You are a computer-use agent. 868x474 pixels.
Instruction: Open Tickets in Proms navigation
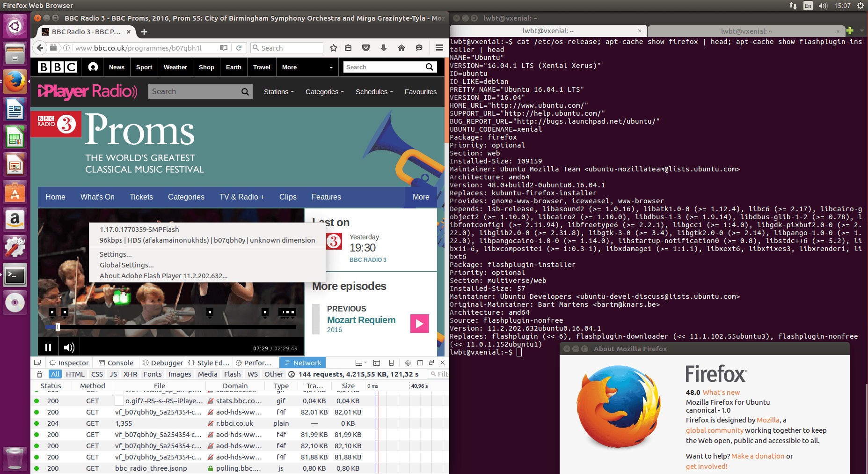tap(141, 197)
